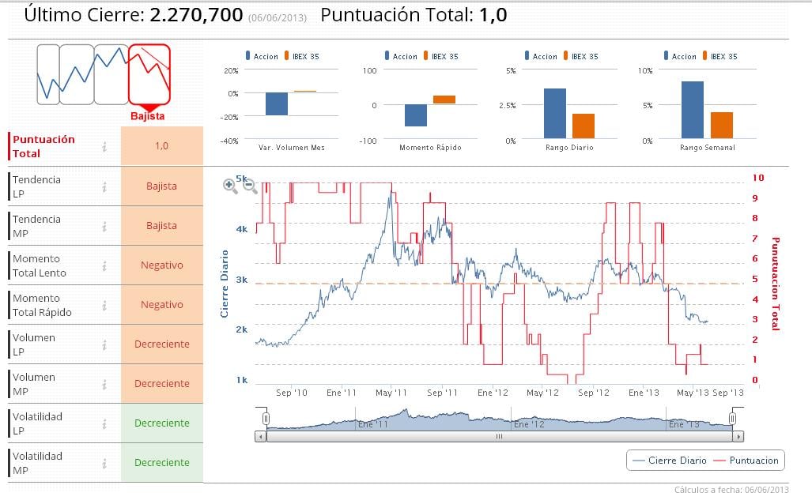
Task: Click the orange IBEX bar in Rango Diario
Action: (584, 126)
